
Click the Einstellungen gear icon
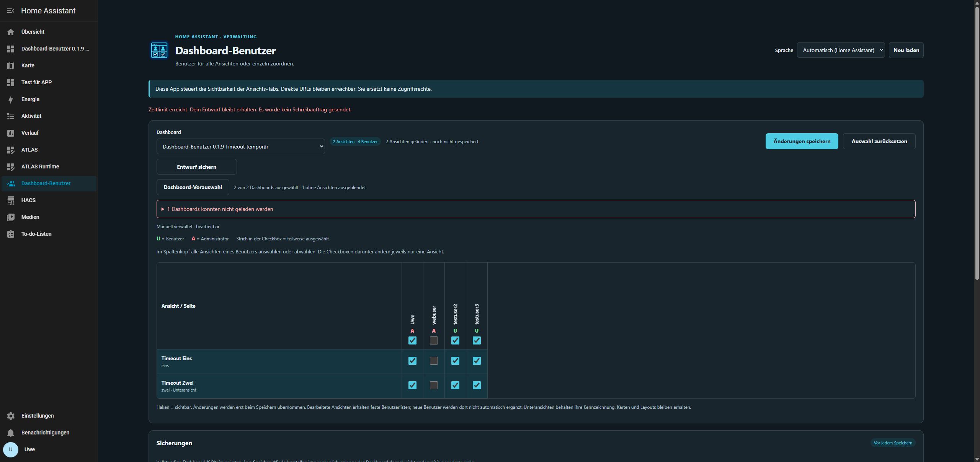tap(11, 416)
